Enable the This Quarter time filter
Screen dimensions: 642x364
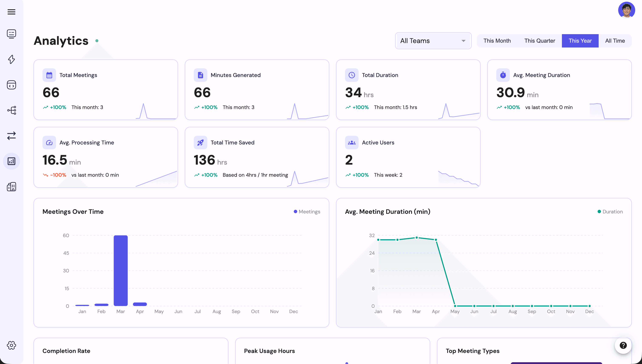click(x=540, y=41)
